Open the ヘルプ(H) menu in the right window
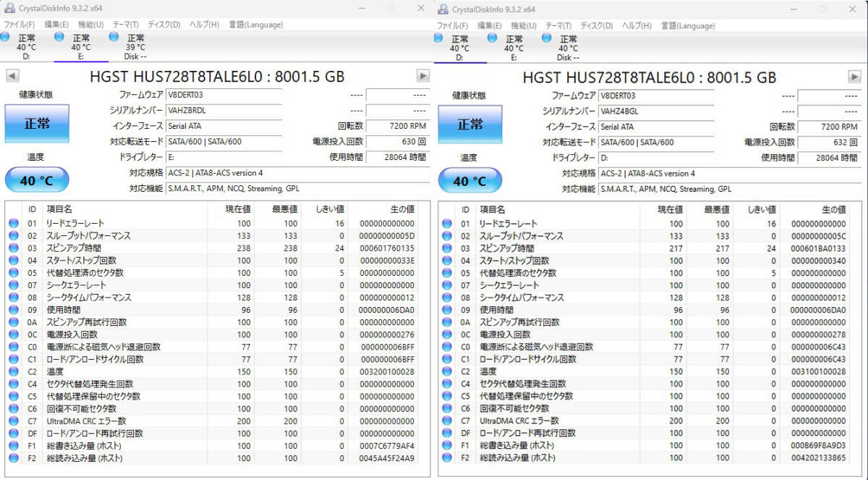The height and width of the screenshot is (480, 868). (637, 26)
